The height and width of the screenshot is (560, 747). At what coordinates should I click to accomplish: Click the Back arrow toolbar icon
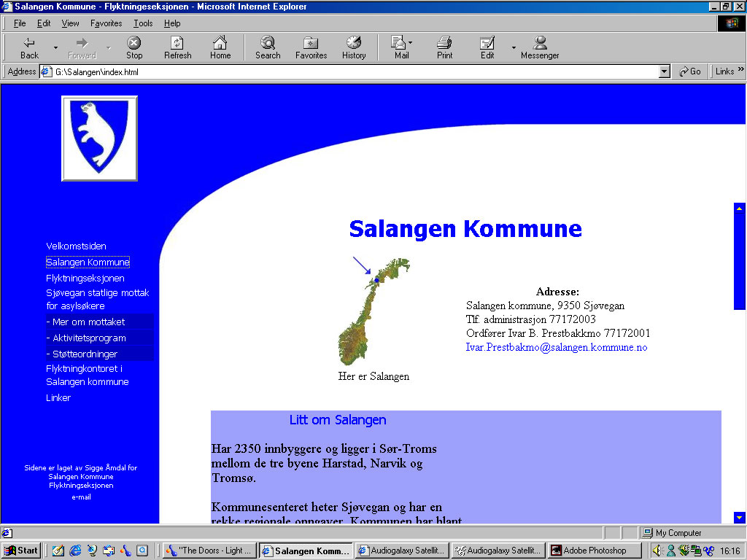[x=29, y=43]
